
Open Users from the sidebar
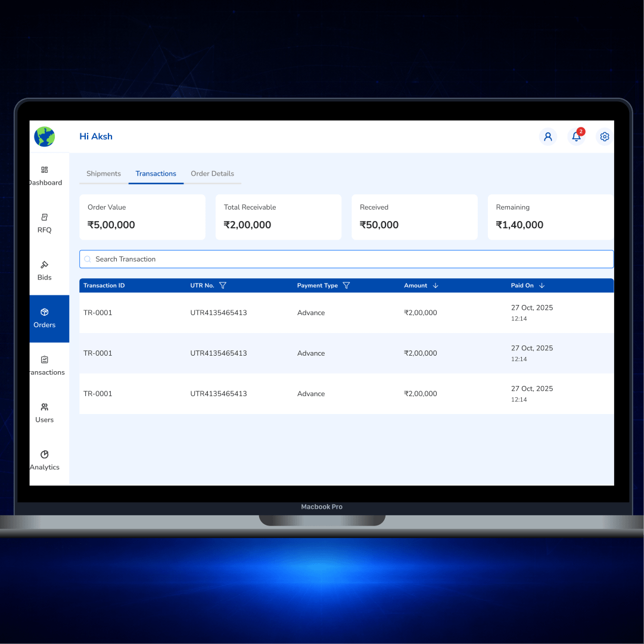point(44,413)
